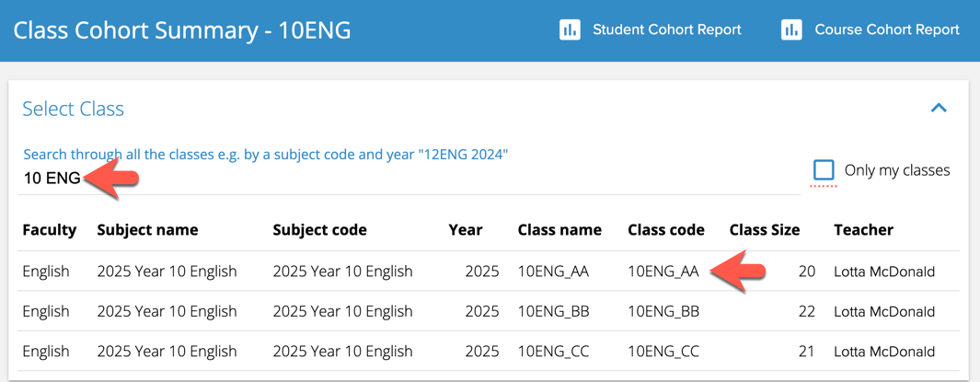
Task: Open the Student Cohort Report link
Action: (x=666, y=30)
